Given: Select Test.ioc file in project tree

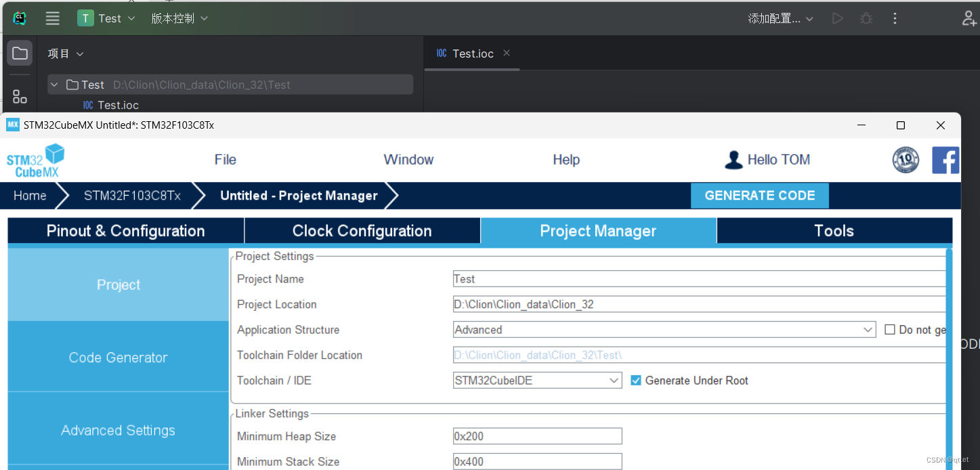Looking at the screenshot, I should tap(111, 105).
